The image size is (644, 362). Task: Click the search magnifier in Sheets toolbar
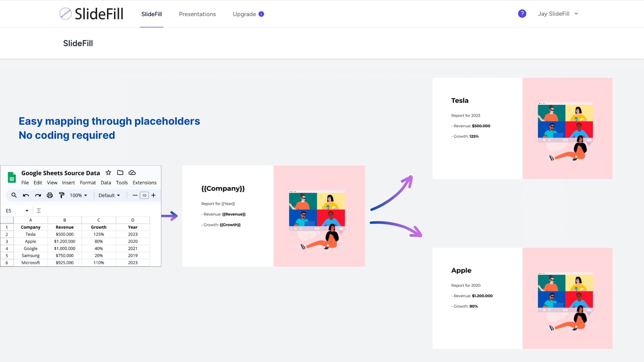point(14,195)
